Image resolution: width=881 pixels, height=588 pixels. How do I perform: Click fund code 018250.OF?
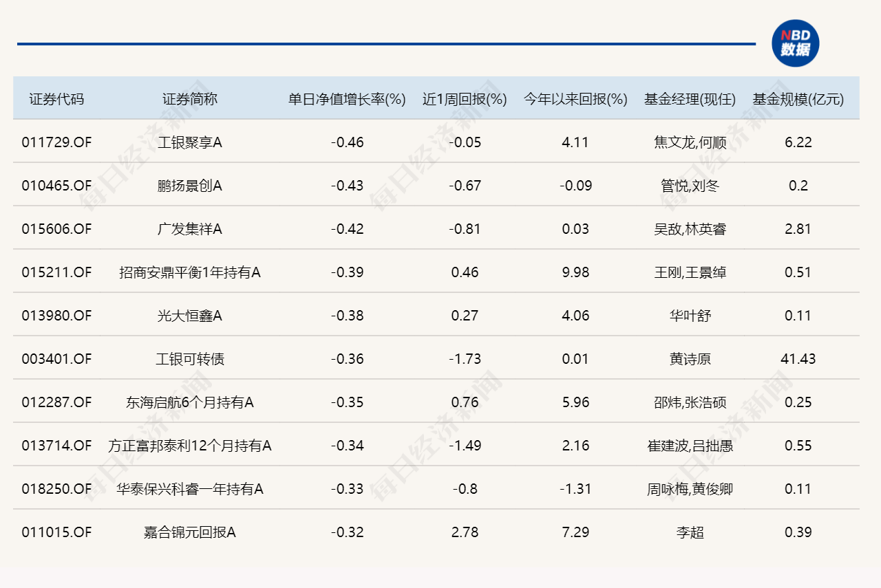pos(56,489)
